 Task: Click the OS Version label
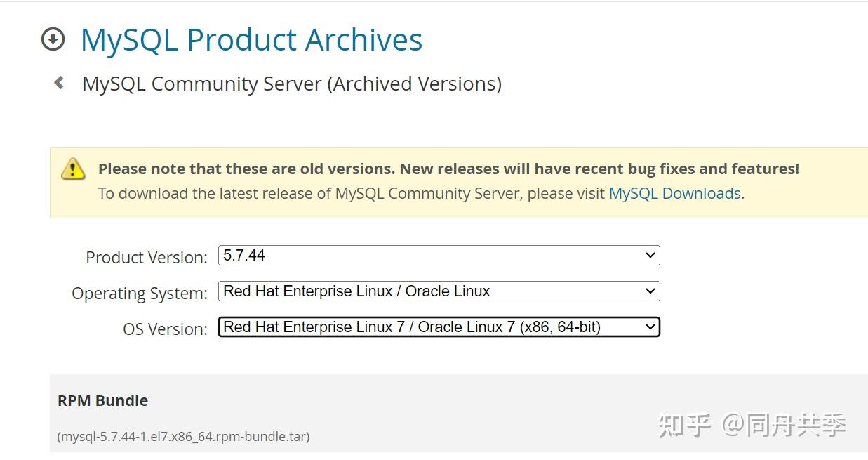(x=166, y=329)
